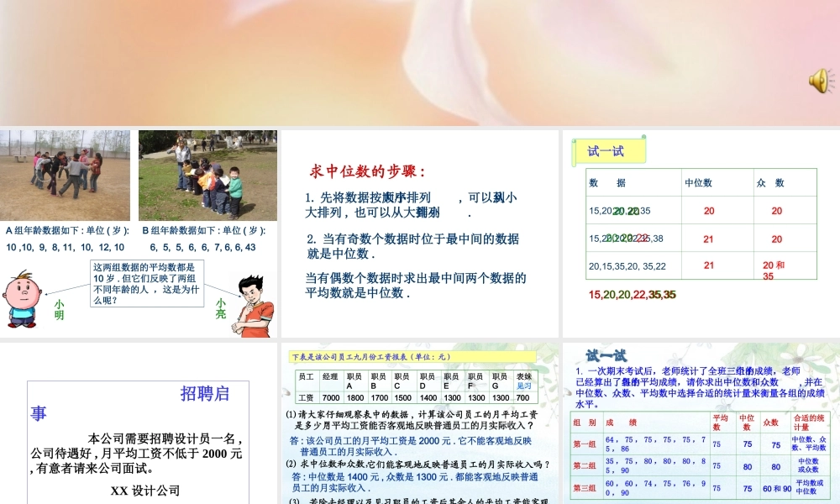Screen dimensions: 840x504
Task: Click the 第二组 row label
Action: [585, 466]
